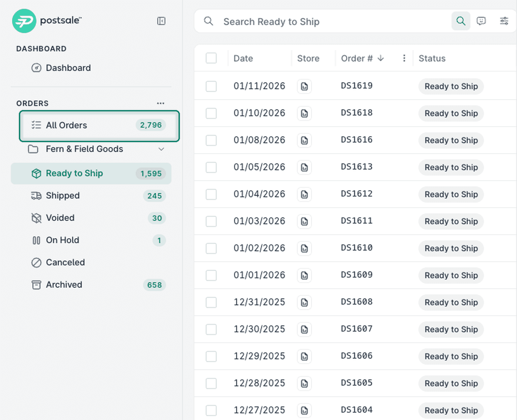Click order number DS1613
The height and width of the screenshot is (420, 517).
click(357, 166)
